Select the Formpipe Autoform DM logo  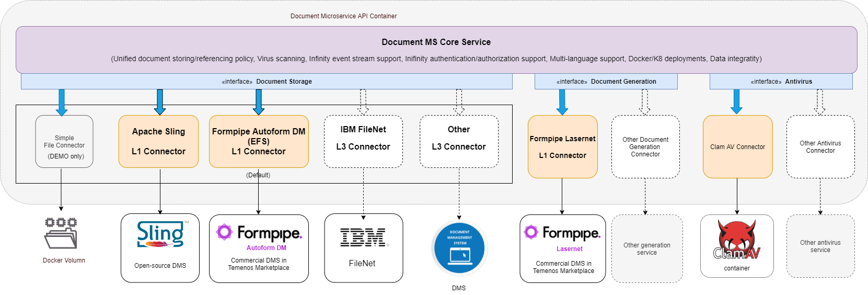tap(259, 232)
